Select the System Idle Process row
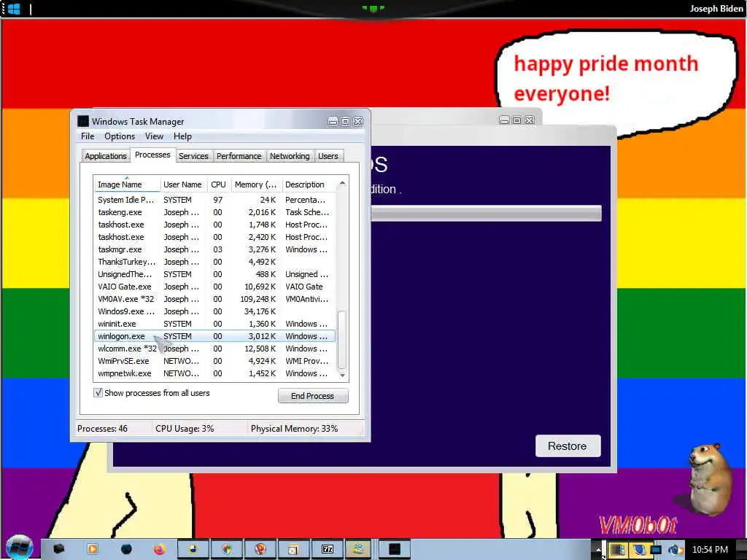 click(214, 200)
